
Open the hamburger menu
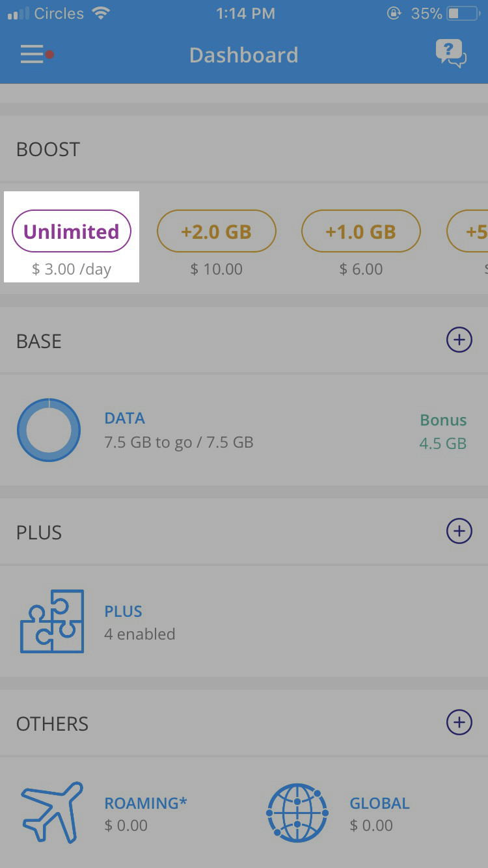(x=33, y=55)
